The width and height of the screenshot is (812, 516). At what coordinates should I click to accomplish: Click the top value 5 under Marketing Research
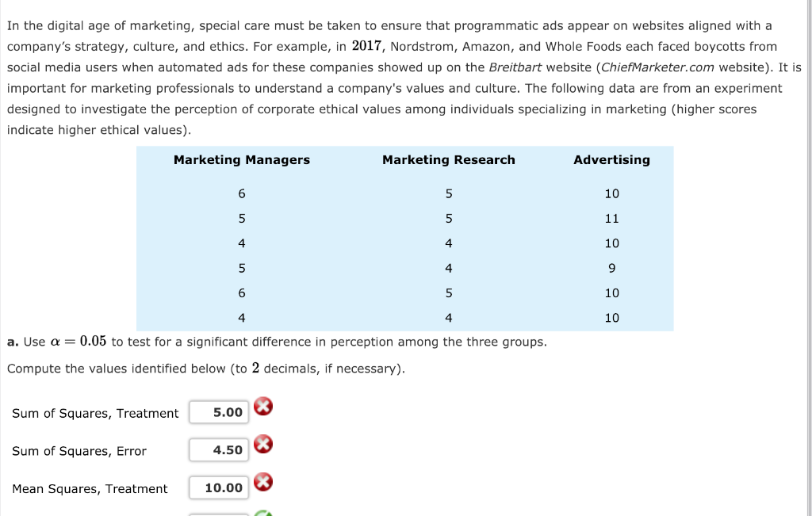tap(448, 193)
